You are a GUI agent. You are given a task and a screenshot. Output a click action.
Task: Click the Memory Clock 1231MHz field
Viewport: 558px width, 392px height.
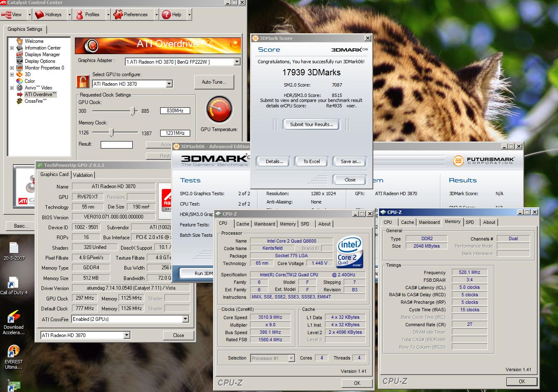(x=175, y=133)
